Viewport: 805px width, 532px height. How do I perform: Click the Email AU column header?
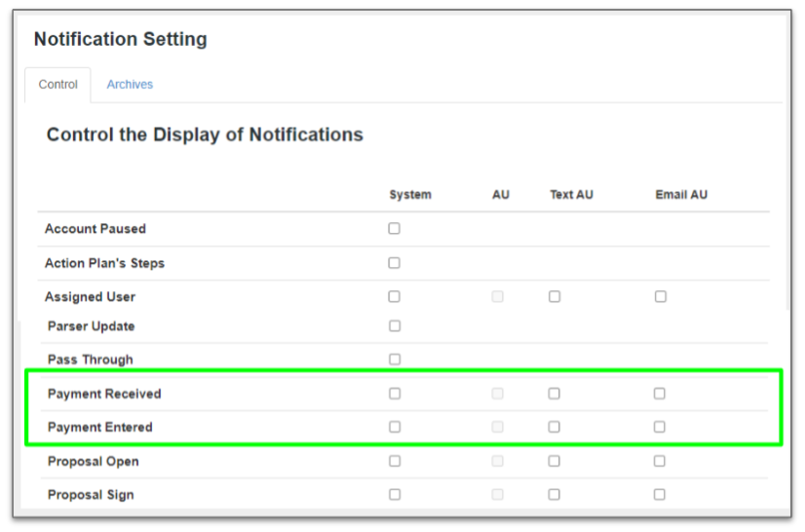(x=681, y=195)
